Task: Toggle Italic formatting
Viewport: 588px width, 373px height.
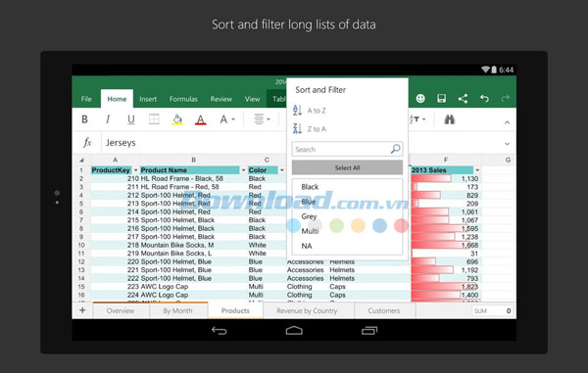Action: [108, 119]
